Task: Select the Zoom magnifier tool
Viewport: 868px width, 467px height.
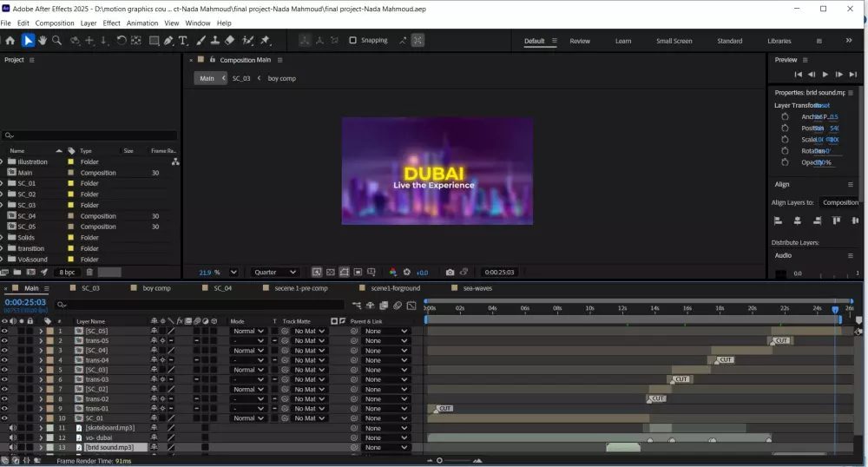Action: click(x=57, y=41)
